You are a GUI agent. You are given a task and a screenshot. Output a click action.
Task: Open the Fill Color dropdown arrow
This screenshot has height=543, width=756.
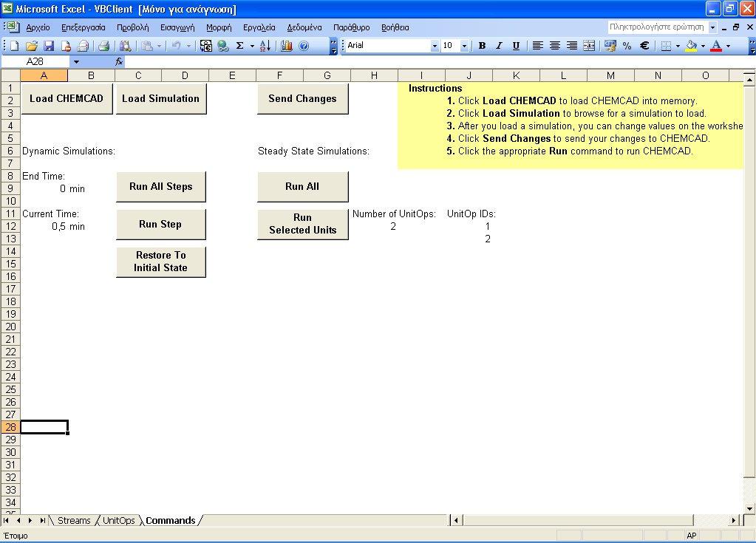[703, 46]
